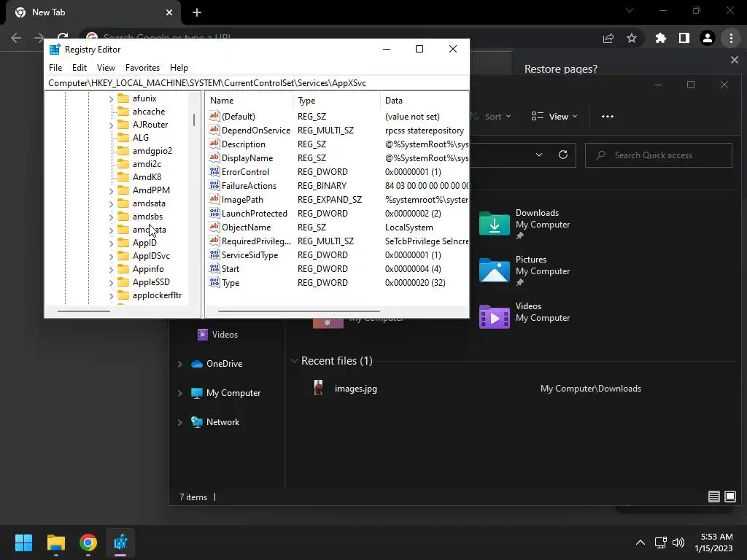Select the Description value icon
Screen dimensions: 747x560
[214, 144]
